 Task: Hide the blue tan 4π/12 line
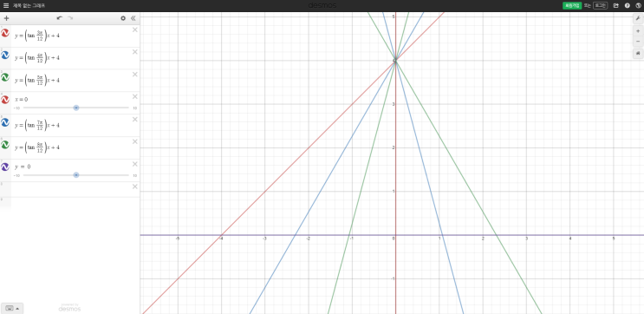(5, 55)
